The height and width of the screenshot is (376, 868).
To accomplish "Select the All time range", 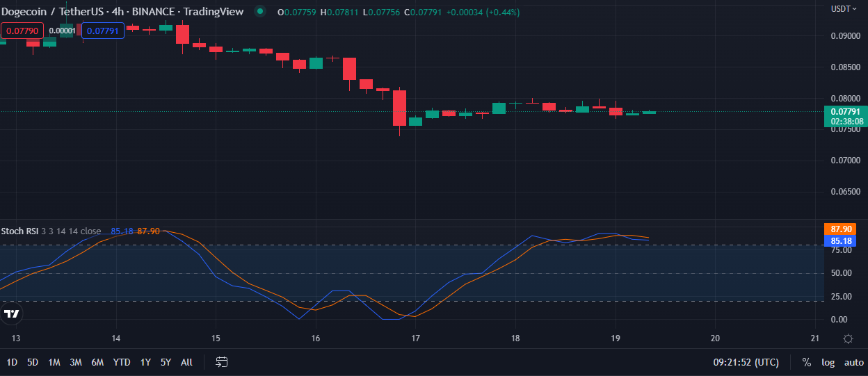I will [186, 362].
